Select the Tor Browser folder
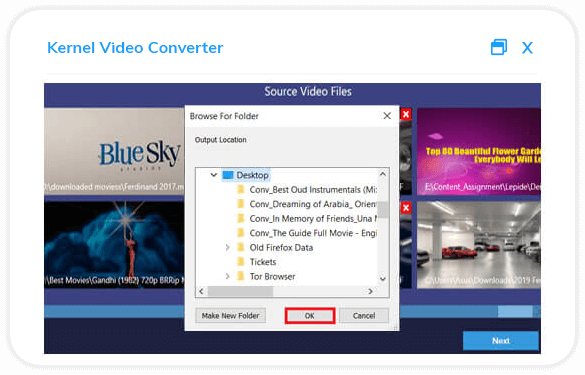Image resolution: width=585 pixels, height=375 pixels. (x=272, y=276)
